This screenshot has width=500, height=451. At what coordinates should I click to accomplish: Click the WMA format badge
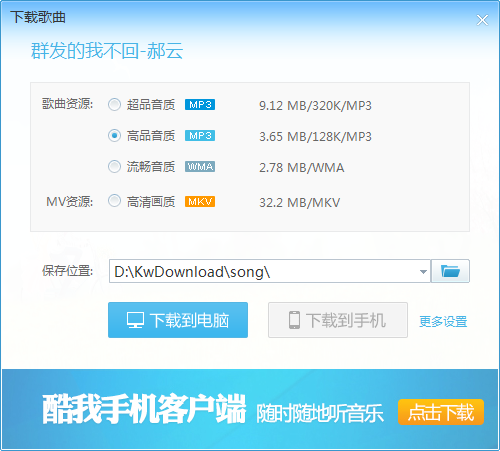tap(200, 167)
